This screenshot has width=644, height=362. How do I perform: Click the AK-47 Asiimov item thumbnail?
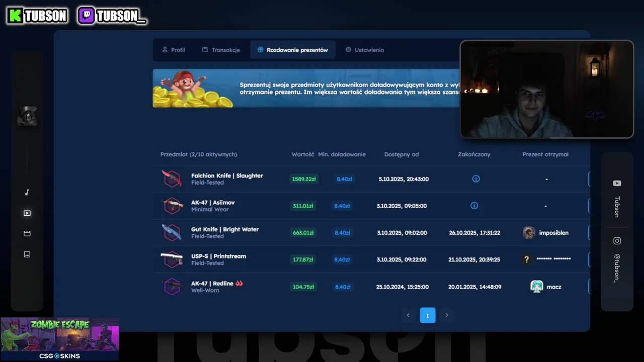pyautogui.click(x=172, y=206)
